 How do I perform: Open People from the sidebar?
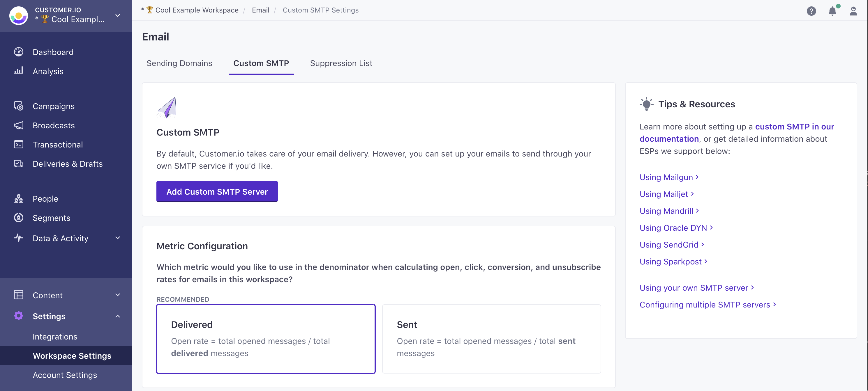pyautogui.click(x=45, y=199)
